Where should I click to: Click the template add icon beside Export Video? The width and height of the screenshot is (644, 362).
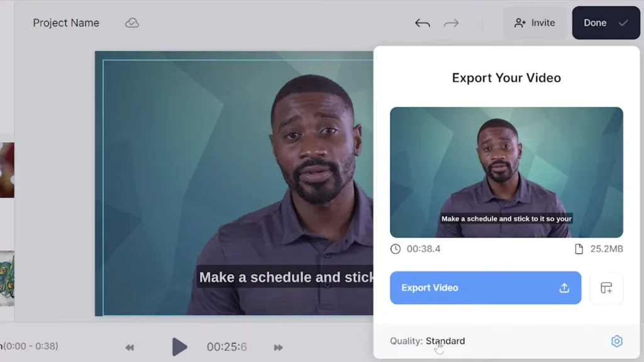606,288
